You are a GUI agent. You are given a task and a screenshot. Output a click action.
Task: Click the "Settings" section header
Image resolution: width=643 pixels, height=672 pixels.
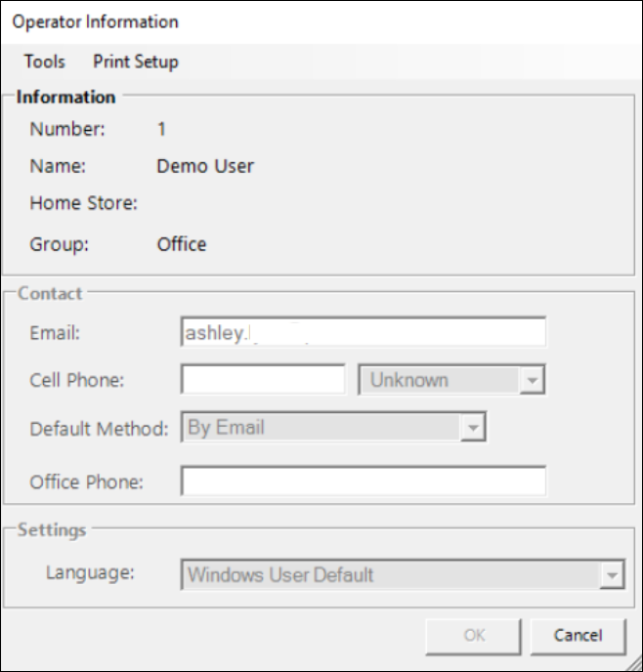(52, 530)
